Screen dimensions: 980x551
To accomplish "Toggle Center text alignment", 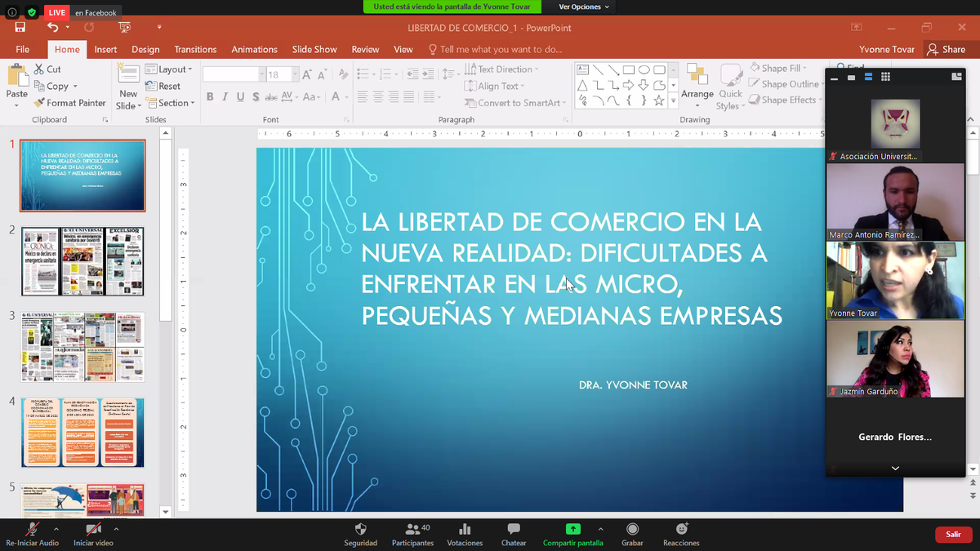I will click(x=378, y=96).
